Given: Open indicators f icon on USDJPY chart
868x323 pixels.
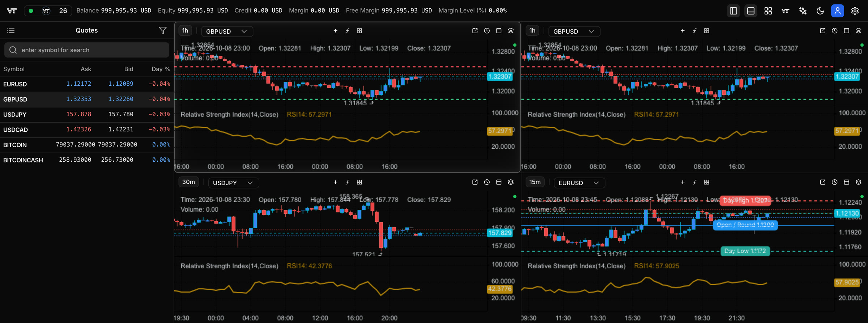Looking at the screenshot, I should [x=347, y=182].
